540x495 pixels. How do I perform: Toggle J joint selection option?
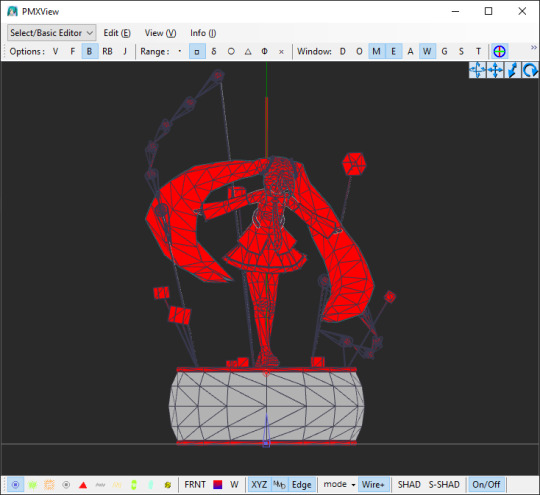[125, 51]
